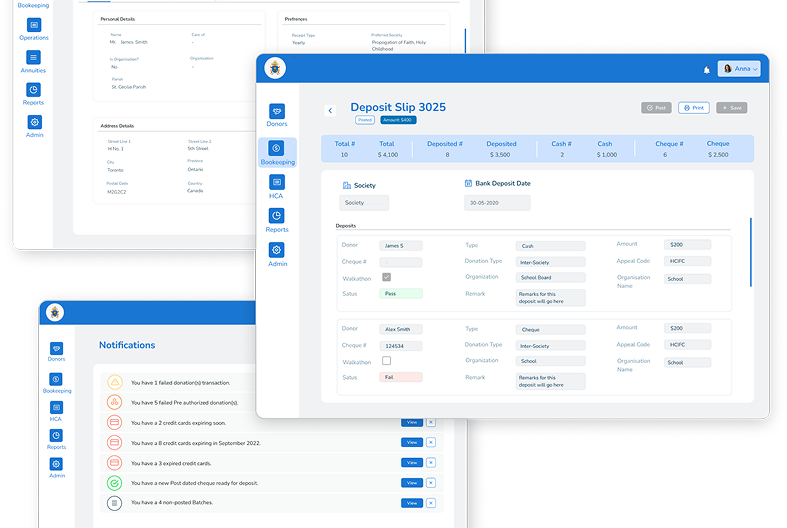Uncheck Walkathon checkbox for James S deposit
This screenshot has width=787, height=528.
(387, 277)
